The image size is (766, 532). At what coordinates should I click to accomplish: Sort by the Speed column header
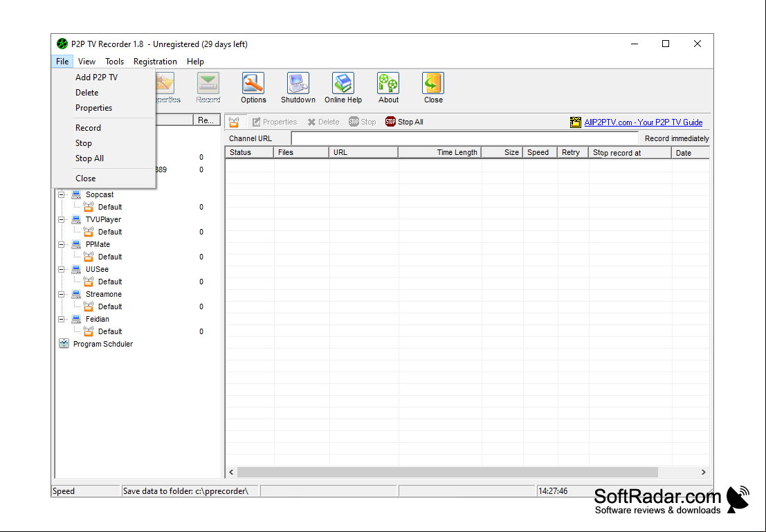pyautogui.click(x=540, y=152)
